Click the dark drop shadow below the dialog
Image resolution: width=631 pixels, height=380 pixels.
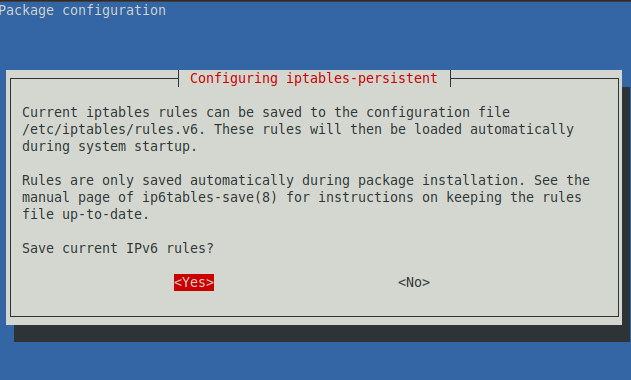(x=318, y=334)
